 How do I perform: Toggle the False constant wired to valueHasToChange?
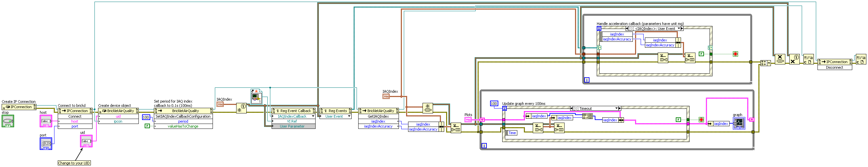(x=147, y=126)
